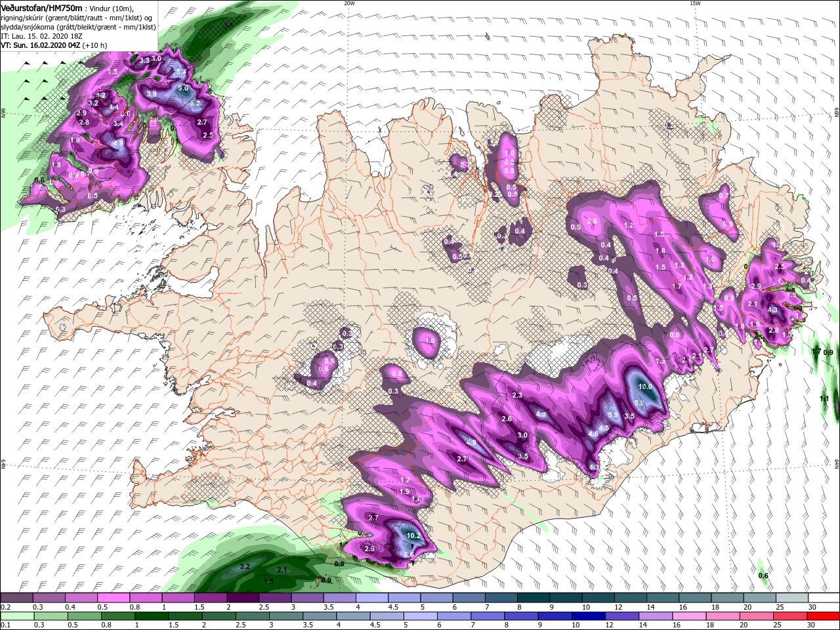Screen dimensions: 840x630
Task: Click the 15W longitude label
Action: click(x=695, y=3)
